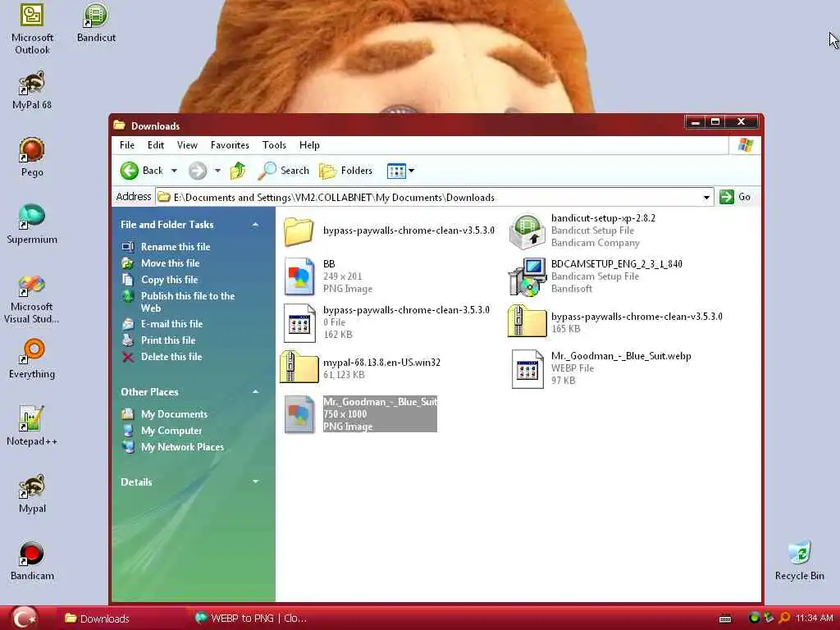
Task: Collapse File and Folder Tasks panel
Action: (256, 225)
